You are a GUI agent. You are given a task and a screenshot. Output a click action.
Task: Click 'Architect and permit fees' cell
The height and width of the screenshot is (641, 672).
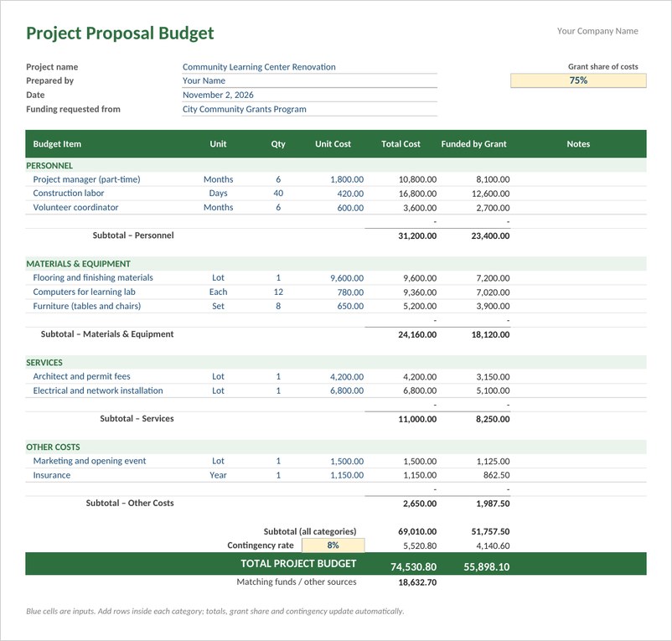(x=81, y=376)
